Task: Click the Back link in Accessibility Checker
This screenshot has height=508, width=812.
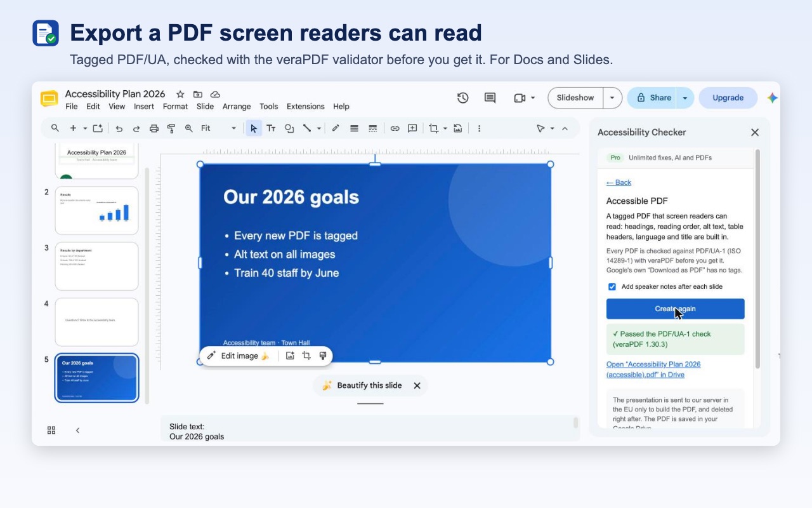Action: tap(619, 182)
